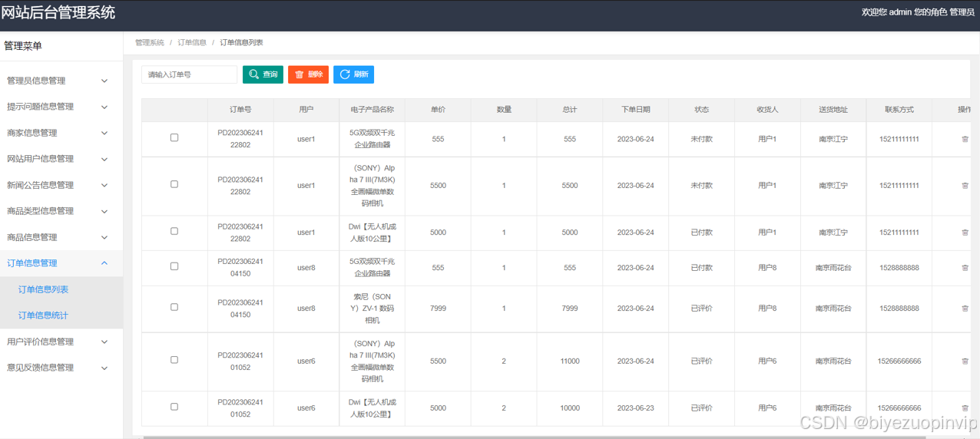Click the 2023-06-23 date cell
Viewport: 980px width, 439px height.
pos(636,408)
